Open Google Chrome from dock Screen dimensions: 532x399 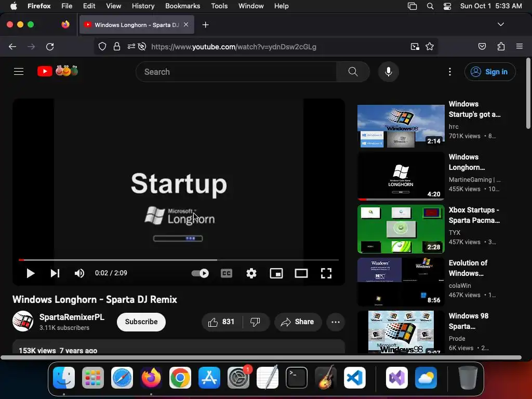180,378
